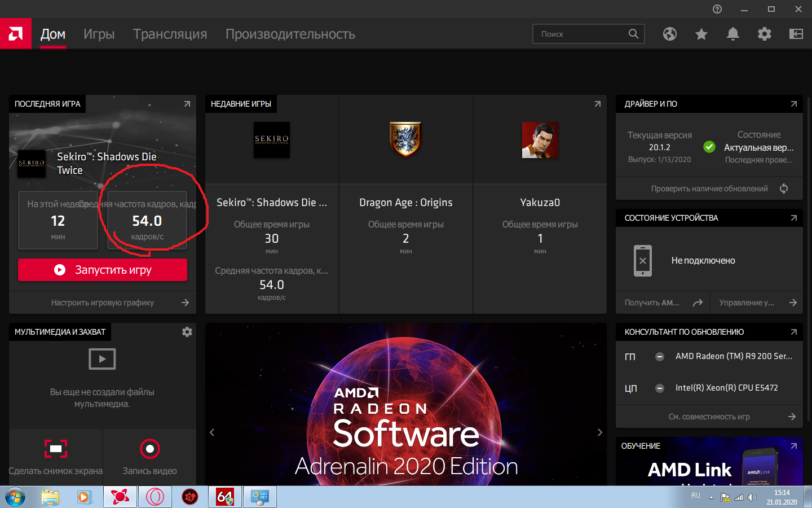Open the web browser globe icon
This screenshot has height=508, width=812.
pyautogui.click(x=670, y=34)
